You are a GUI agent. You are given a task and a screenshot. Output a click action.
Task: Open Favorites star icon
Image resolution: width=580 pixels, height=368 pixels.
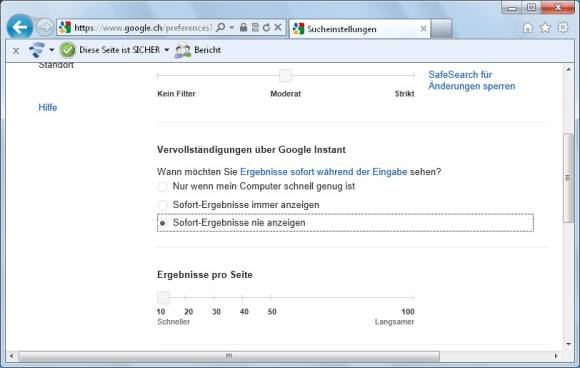pos(545,28)
